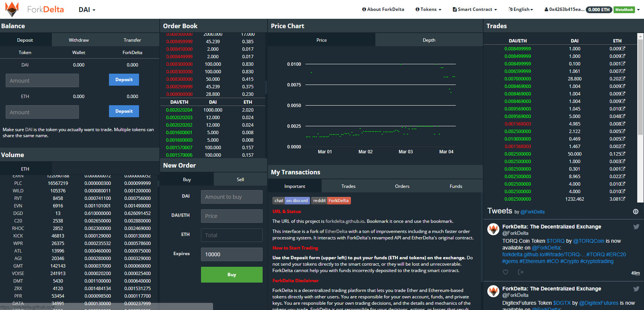
Task: Focus the ETH deposit Amount field
Action: tap(42, 112)
